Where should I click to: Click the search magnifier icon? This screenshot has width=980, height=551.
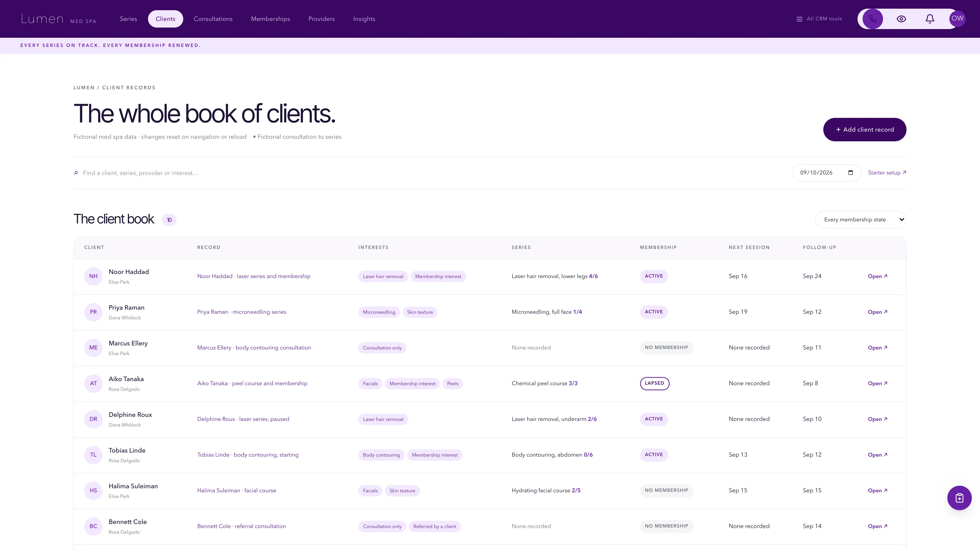pyautogui.click(x=76, y=173)
